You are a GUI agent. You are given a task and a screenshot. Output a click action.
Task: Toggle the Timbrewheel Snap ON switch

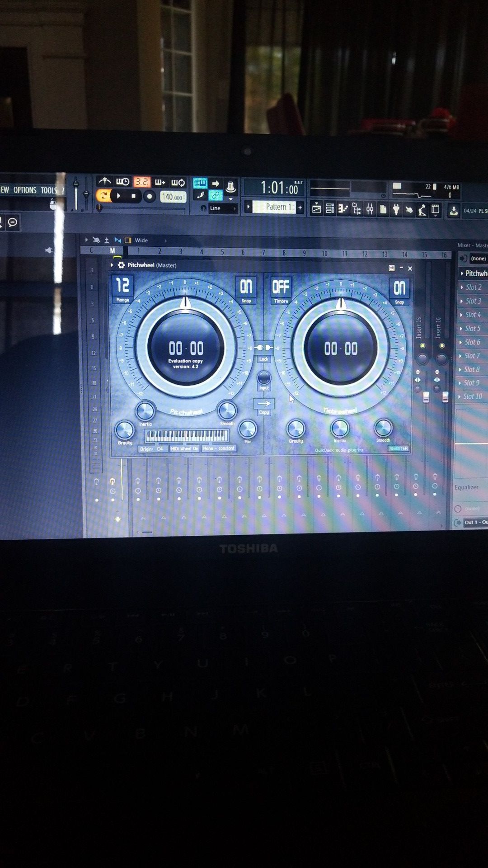coord(399,288)
